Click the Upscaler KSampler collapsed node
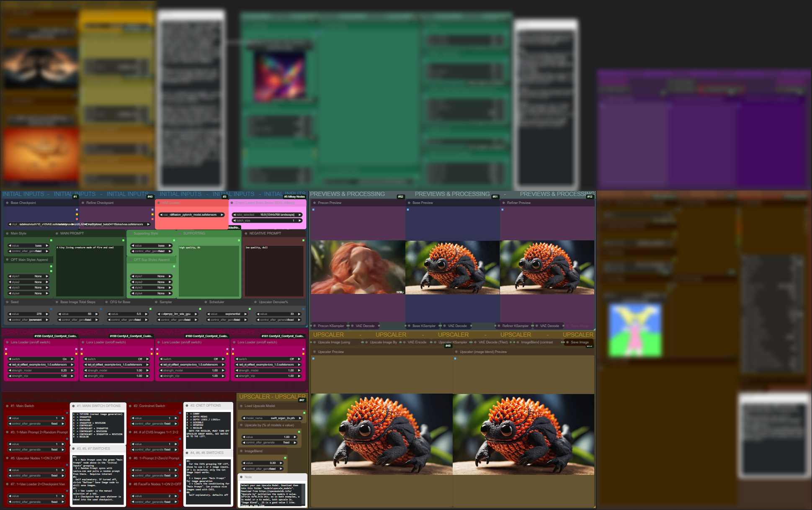The height and width of the screenshot is (510, 812). tap(453, 342)
